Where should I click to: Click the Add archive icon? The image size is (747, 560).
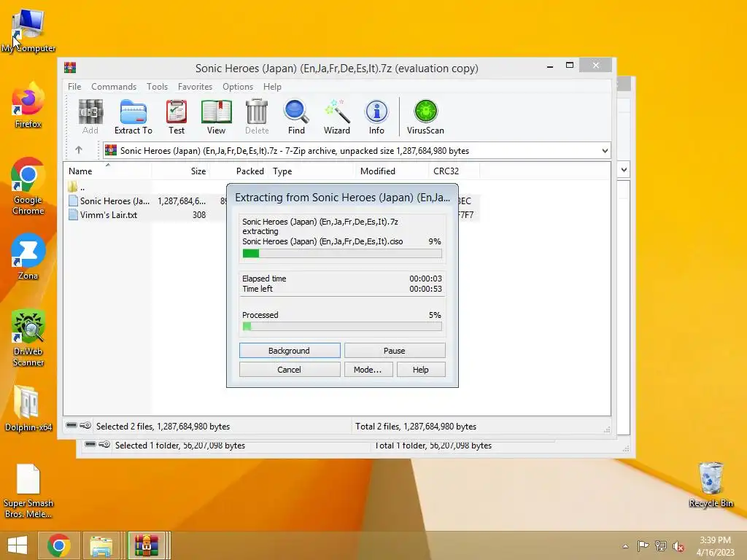[x=90, y=117]
